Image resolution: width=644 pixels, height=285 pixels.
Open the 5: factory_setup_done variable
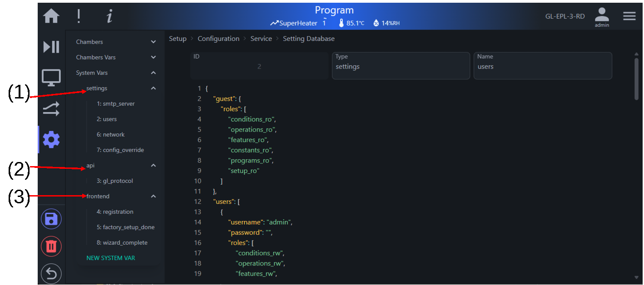(125, 227)
